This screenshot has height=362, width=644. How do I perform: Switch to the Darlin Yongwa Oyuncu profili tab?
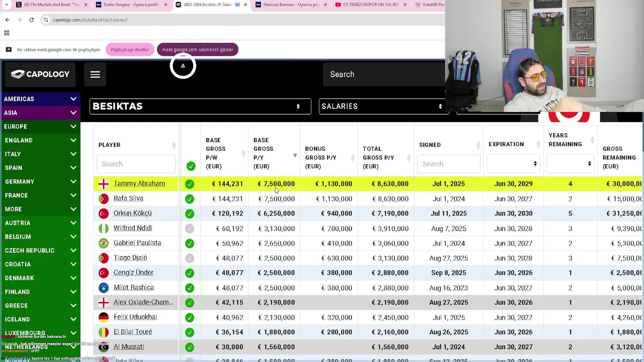pos(130,5)
